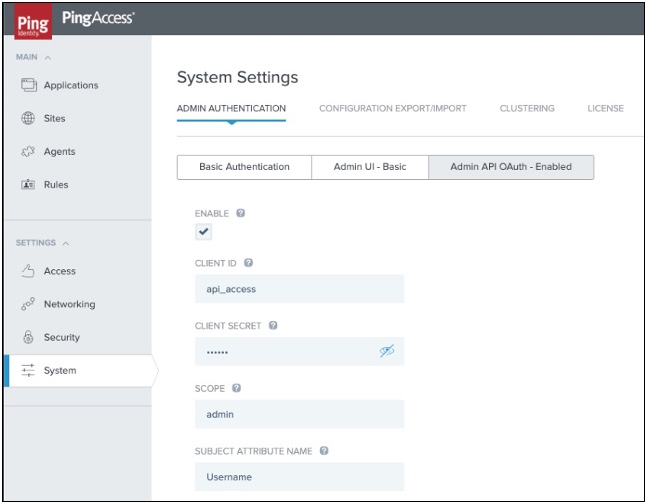Screen dimensions: 647x504
Task: Click the Subject Attribute Name field
Action: pos(299,477)
